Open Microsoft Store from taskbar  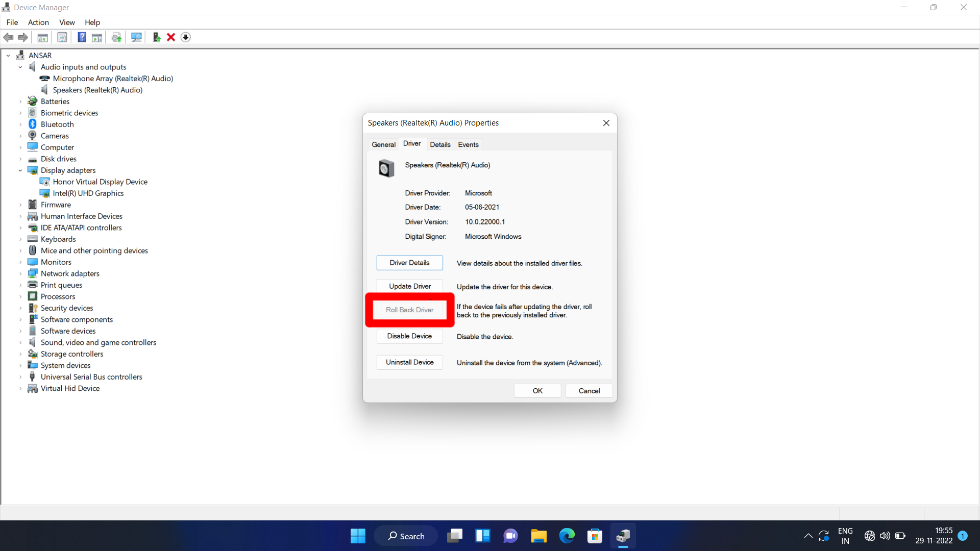[x=595, y=536]
